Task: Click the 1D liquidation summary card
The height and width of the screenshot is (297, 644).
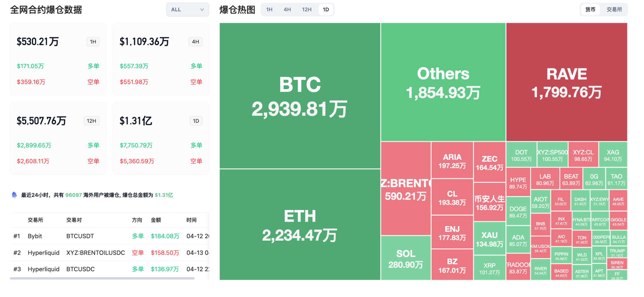Action: [x=161, y=138]
